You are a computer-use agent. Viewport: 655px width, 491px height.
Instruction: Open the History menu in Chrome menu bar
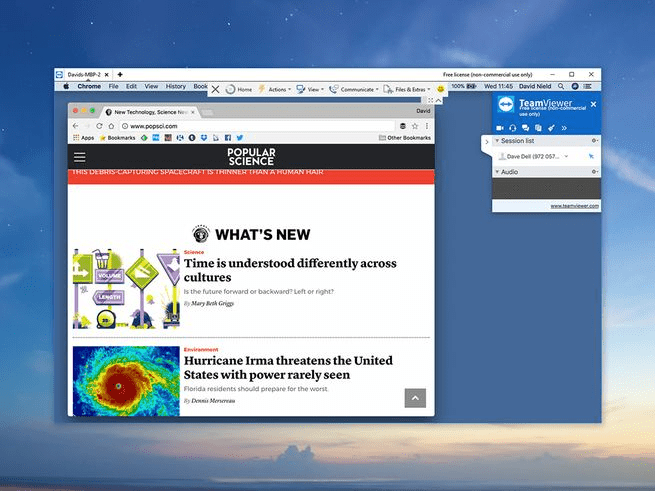(x=176, y=87)
